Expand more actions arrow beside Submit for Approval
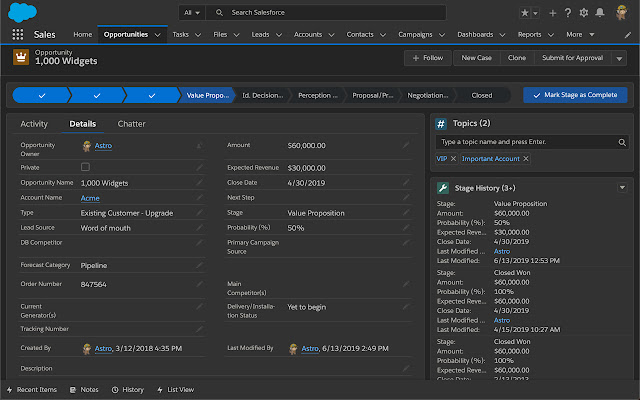 (x=617, y=58)
